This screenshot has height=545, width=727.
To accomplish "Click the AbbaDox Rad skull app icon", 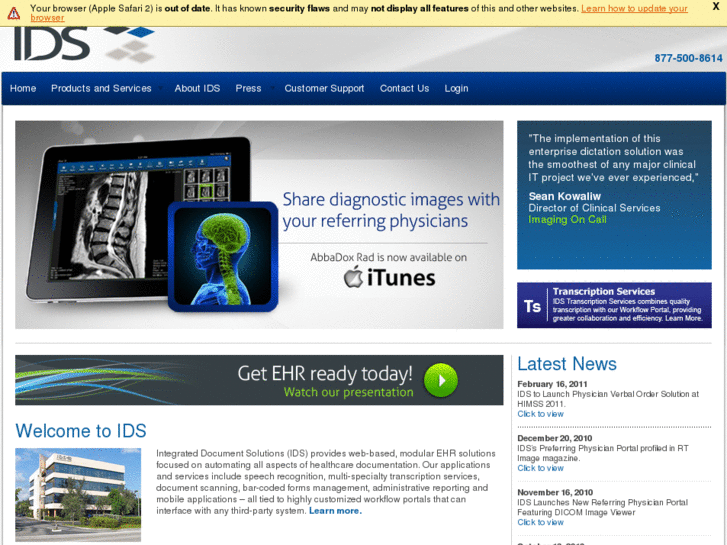I will click(x=223, y=256).
